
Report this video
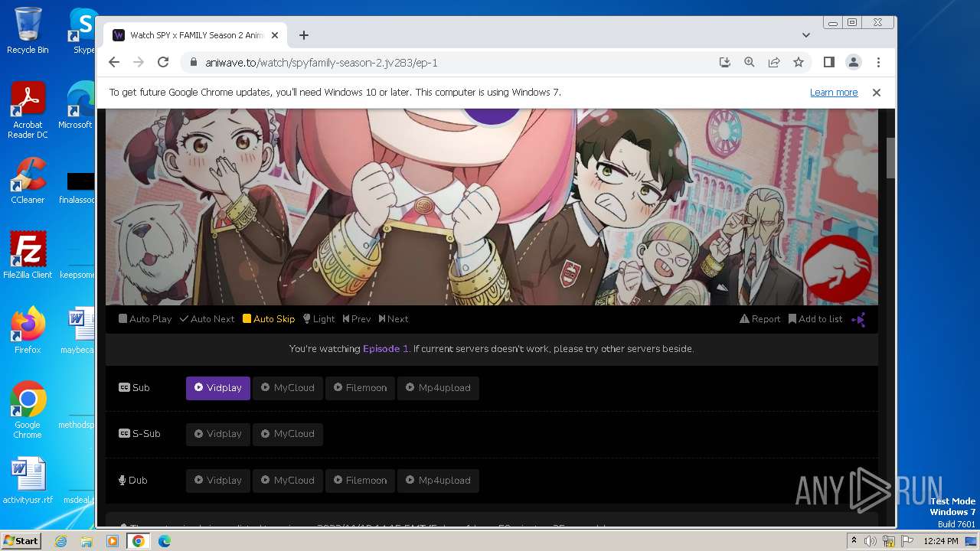[760, 319]
